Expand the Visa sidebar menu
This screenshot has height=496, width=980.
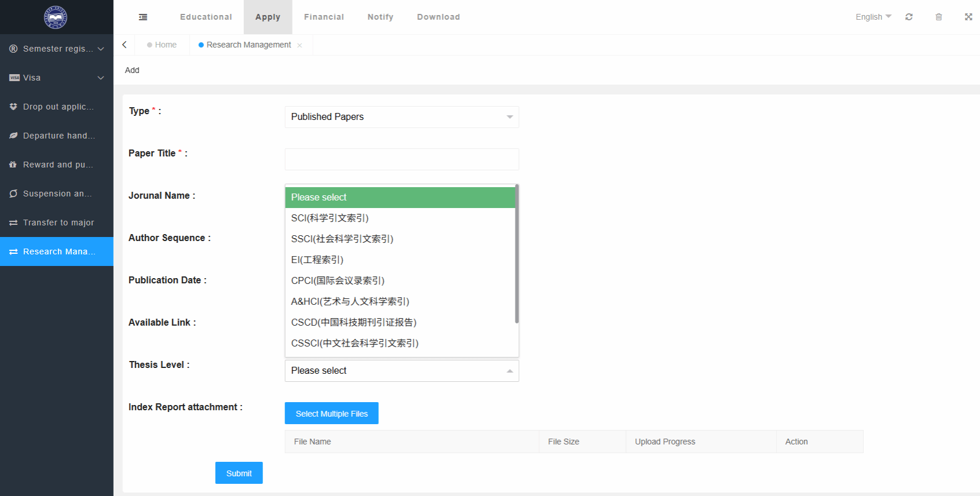(x=57, y=78)
